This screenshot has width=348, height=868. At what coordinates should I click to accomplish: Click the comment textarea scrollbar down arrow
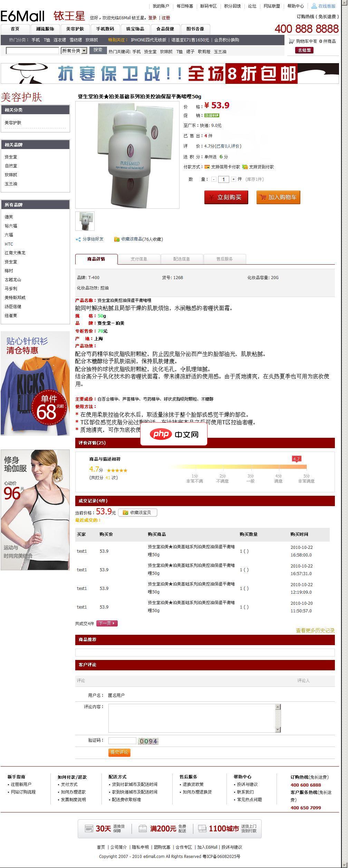(x=278, y=730)
